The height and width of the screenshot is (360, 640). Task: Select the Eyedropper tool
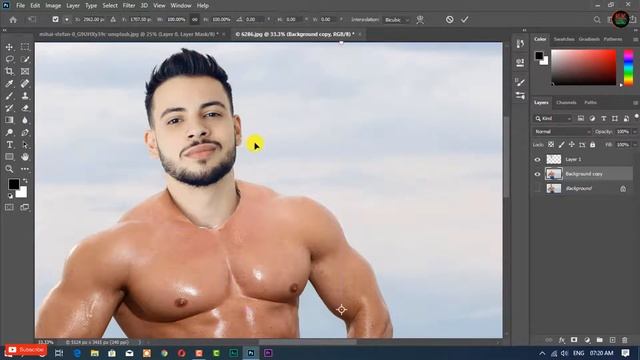click(9, 84)
